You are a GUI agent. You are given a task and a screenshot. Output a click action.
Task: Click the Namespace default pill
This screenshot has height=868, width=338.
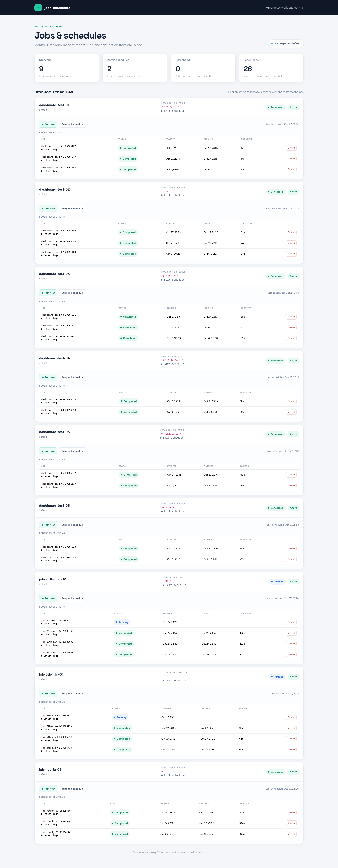coord(286,43)
